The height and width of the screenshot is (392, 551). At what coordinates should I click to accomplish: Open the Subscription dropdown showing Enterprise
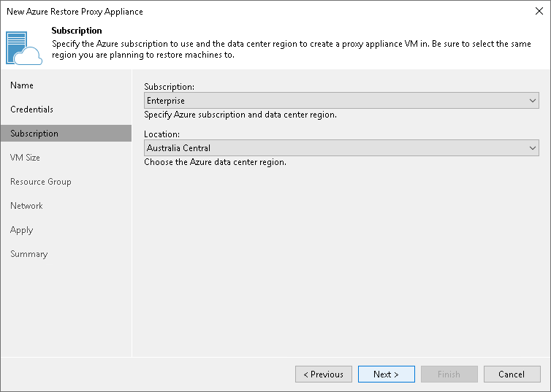point(341,100)
